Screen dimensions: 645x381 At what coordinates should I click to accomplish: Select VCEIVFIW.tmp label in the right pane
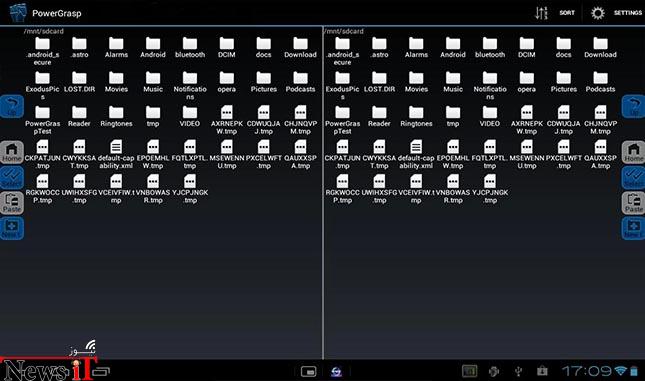(416, 196)
